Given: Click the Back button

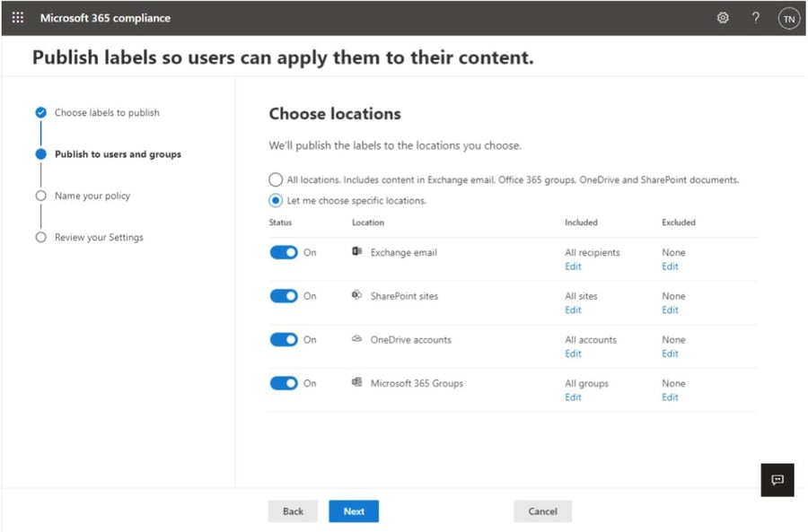Looking at the screenshot, I should 293,510.
